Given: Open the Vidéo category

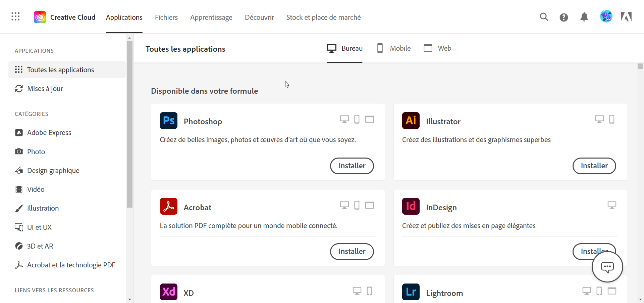Looking at the screenshot, I should tap(30, 189).
